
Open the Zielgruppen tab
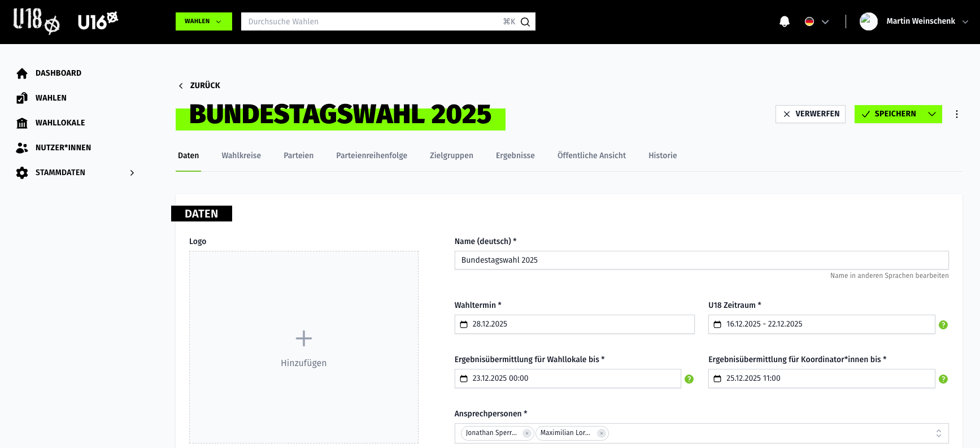coord(451,155)
